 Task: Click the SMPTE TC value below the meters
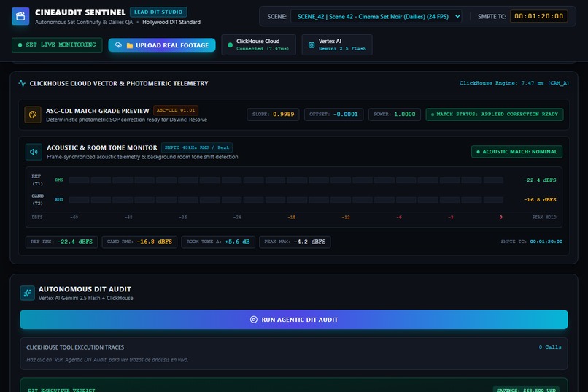click(546, 242)
